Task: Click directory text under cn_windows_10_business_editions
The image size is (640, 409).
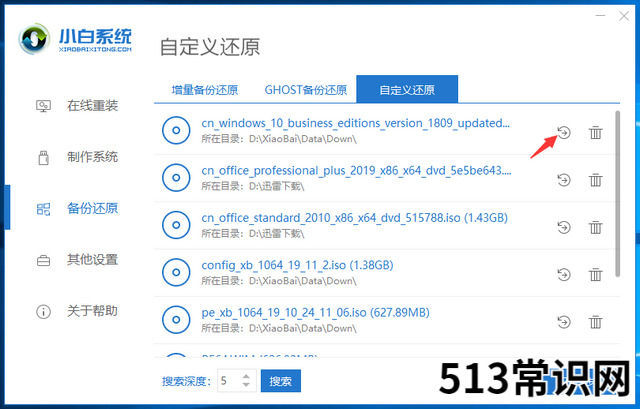Action: click(x=279, y=139)
